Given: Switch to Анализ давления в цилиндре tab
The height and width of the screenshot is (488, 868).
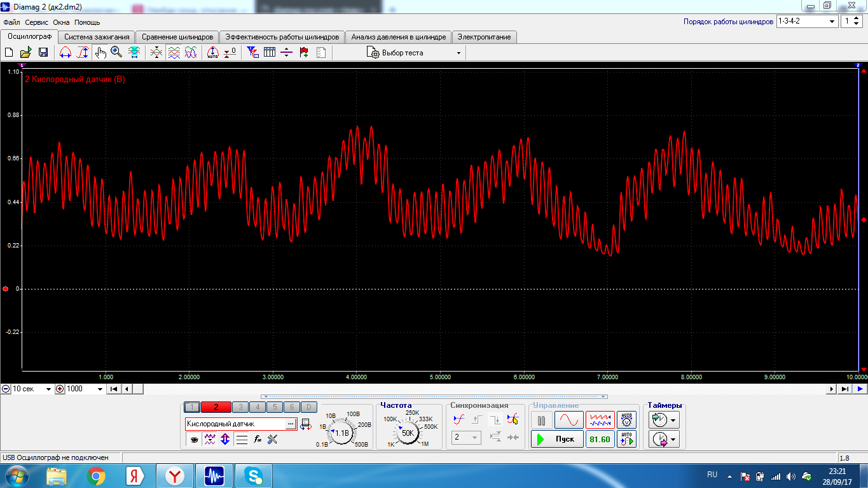Looking at the screenshot, I should 399,37.
